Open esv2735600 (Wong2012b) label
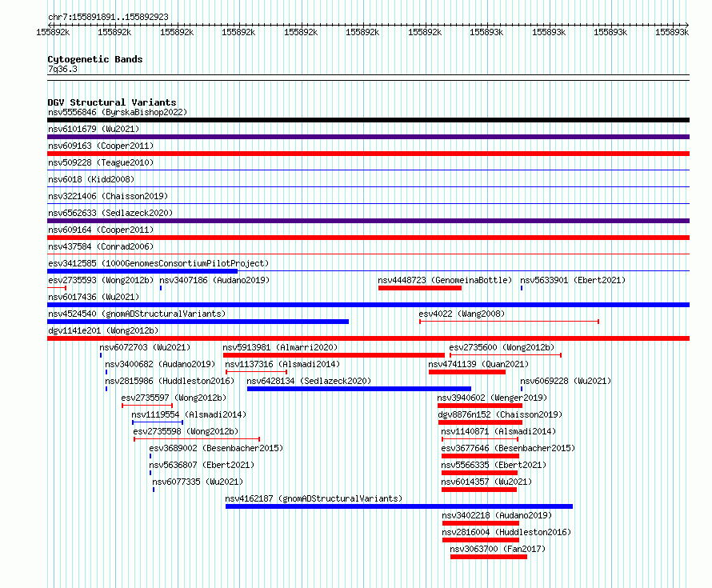Image resolution: width=712 pixels, height=588 pixels. tap(502, 347)
